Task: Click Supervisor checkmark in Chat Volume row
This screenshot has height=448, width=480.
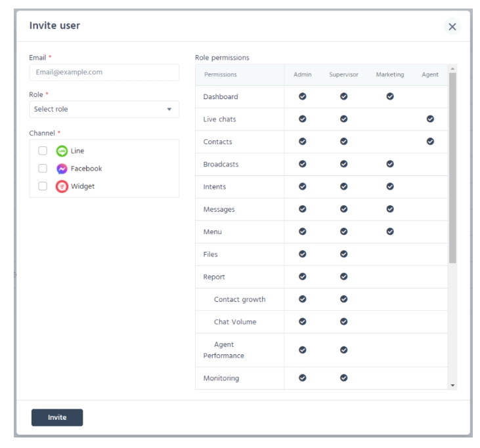Action: [x=344, y=321]
